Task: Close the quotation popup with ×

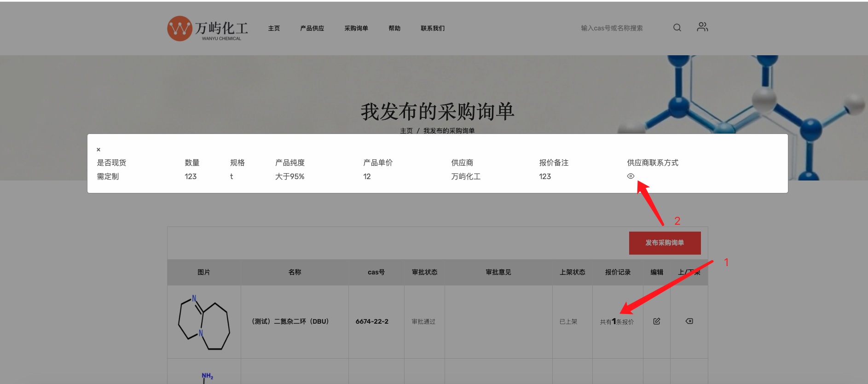Action: [x=98, y=150]
